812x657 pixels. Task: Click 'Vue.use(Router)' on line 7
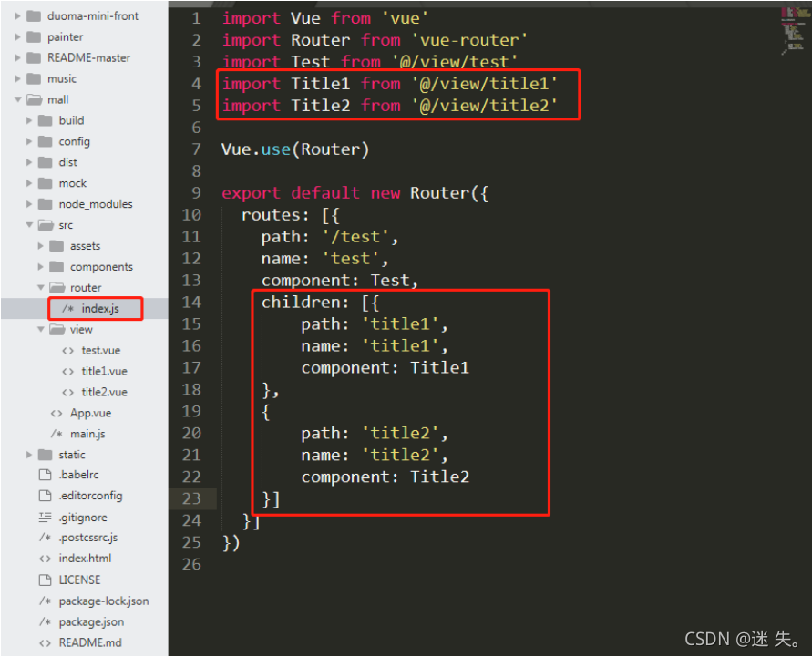tap(295, 149)
